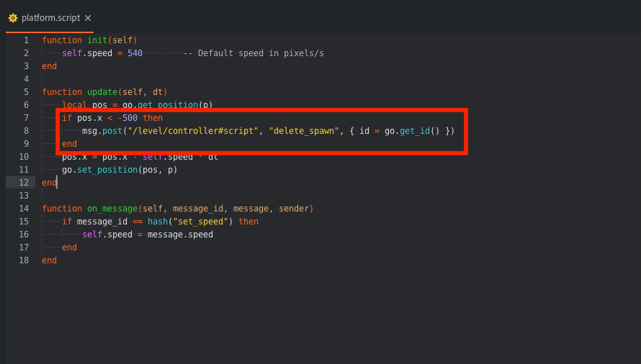Screen dimensions: 641x364
Task: Click the -500 value in the if condition
Action: pyautogui.click(x=127, y=118)
